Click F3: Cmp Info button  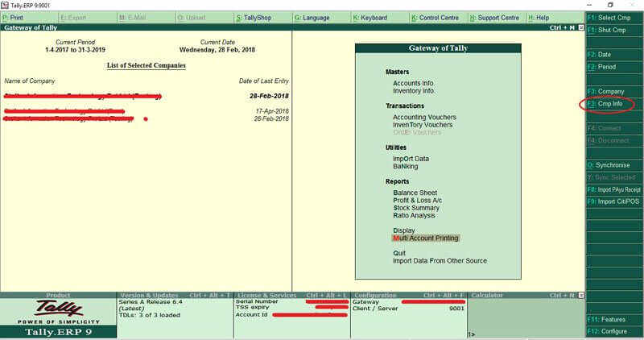(x=614, y=104)
